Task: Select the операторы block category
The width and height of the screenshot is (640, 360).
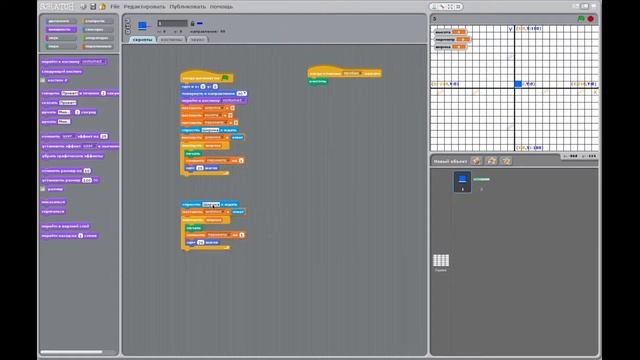Action: click(97, 38)
